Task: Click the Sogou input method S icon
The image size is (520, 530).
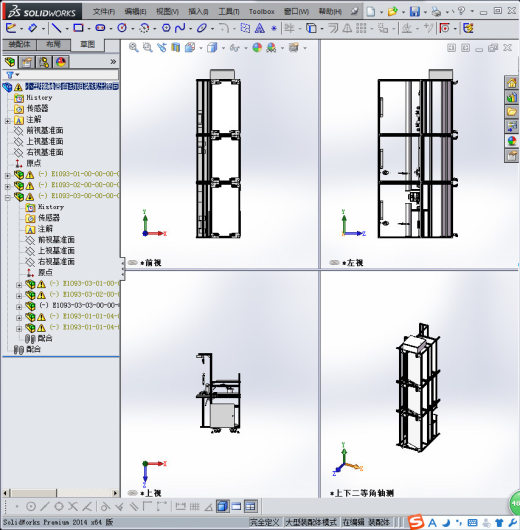Action: [x=416, y=523]
